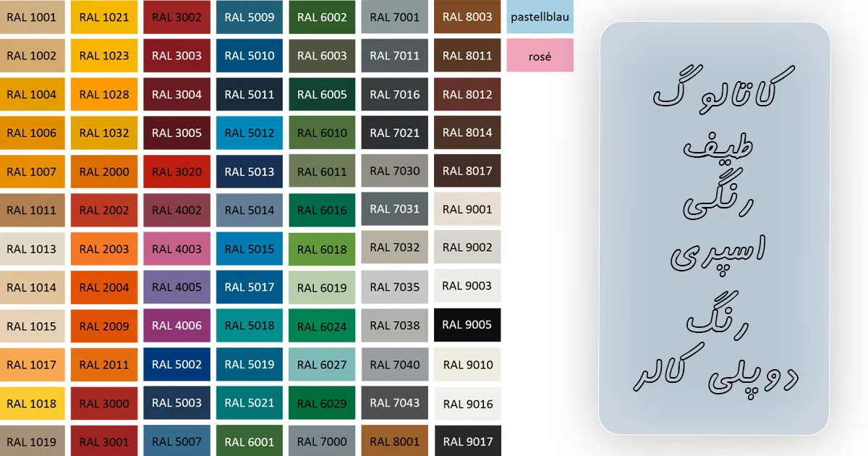Select the RAL 5002 ultramarine swatch
Viewport: 868px width, 456px height.
pyautogui.click(x=177, y=365)
